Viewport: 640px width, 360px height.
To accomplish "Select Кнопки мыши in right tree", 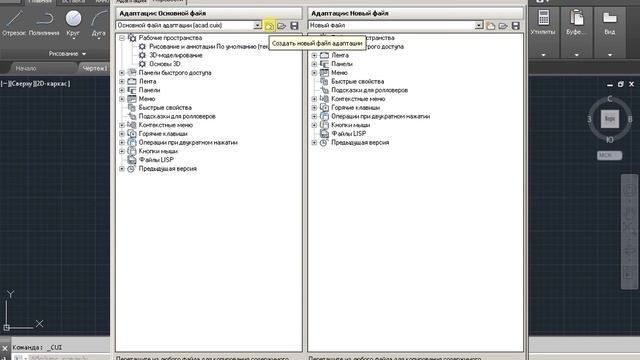I will coord(351,125).
